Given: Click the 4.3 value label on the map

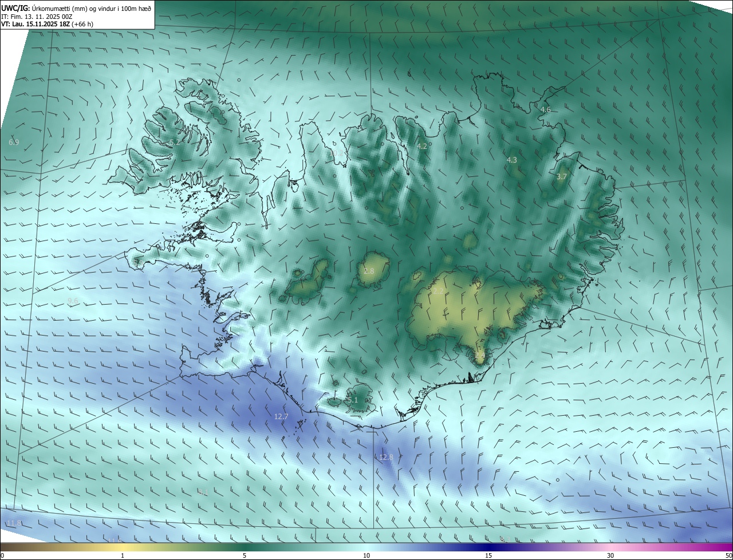Looking at the screenshot, I should tap(512, 160).
